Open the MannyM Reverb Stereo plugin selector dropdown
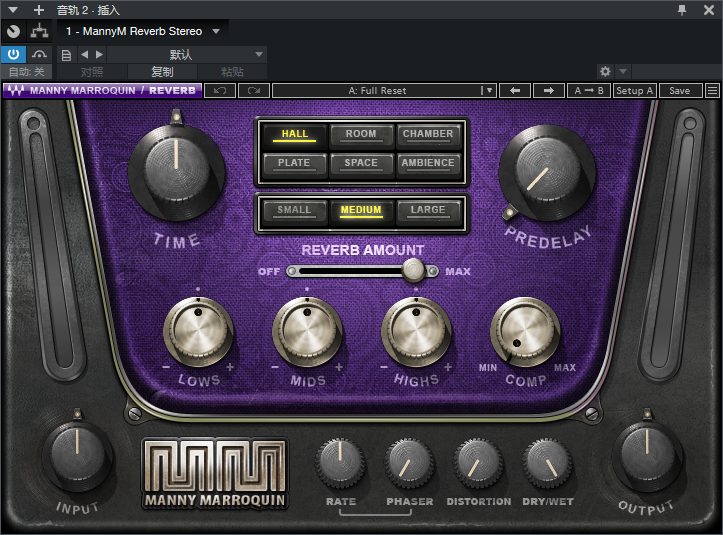 tap(143, 31)
